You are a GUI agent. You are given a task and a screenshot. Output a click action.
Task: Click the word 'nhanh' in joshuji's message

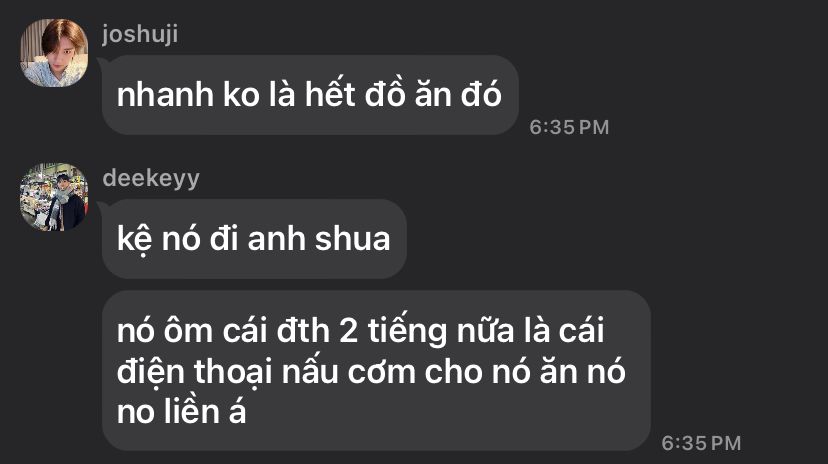pos(165,95)
